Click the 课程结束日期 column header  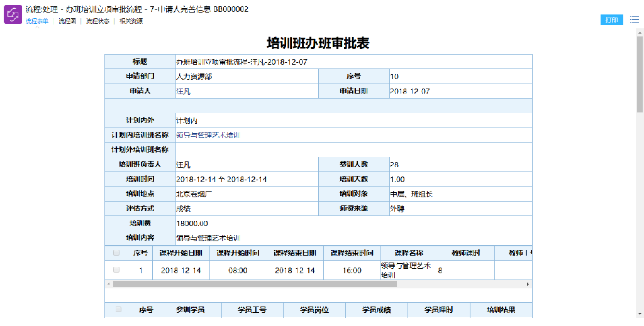pyautogui.click(x=295, y=253)
